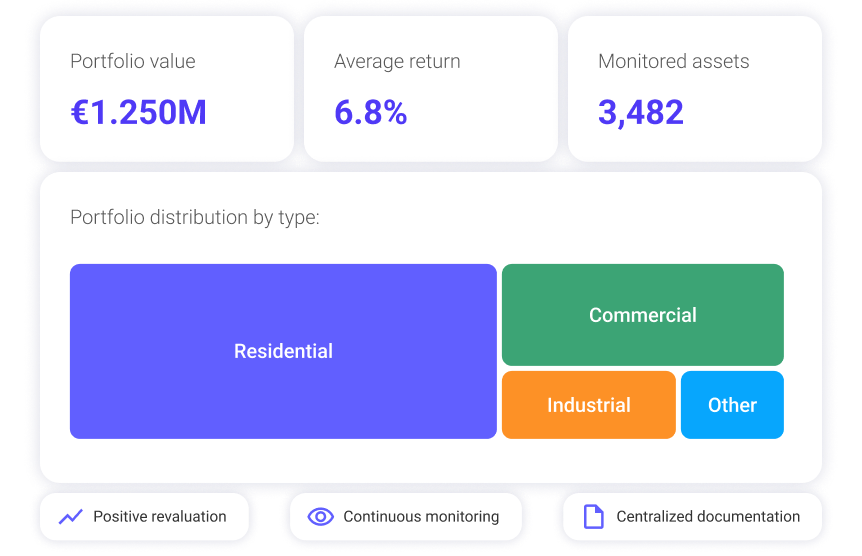Click the Portfolio value label
Image resolution: width=862 pixels, height=556 pixels.
coord(133,61)
